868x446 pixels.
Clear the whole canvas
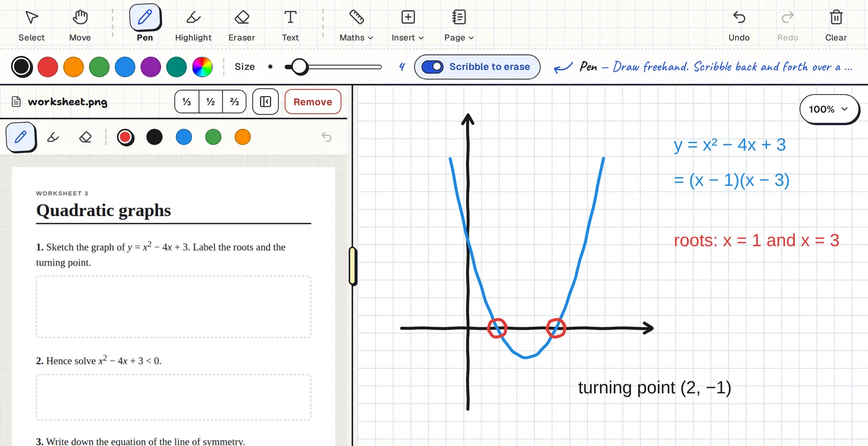click(836, 24)
